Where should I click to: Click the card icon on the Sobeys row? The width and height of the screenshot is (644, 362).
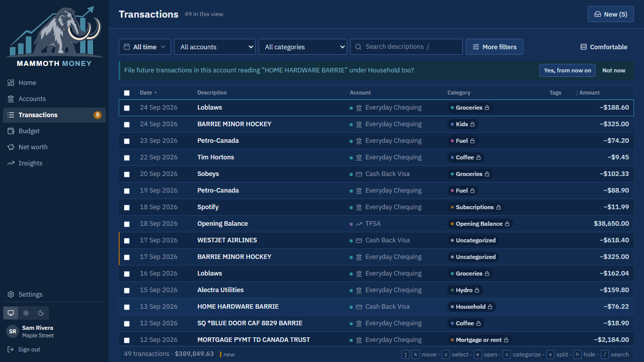pyautogui.click(x=359, y=174)
